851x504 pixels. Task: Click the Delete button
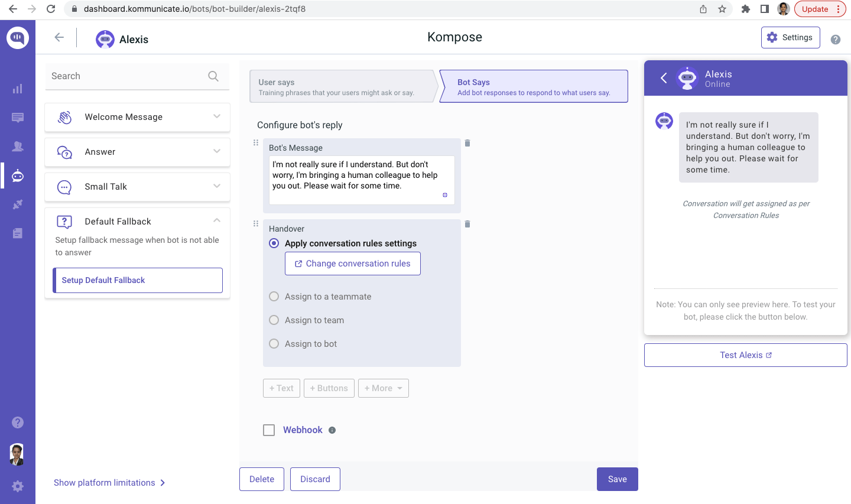pos(262,479)
